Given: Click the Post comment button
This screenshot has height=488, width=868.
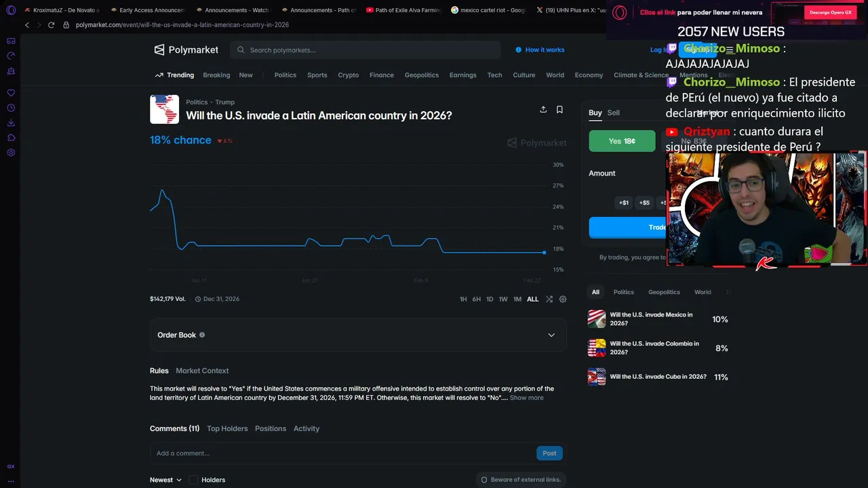Looking at the screenshot, I should [549, 453].
